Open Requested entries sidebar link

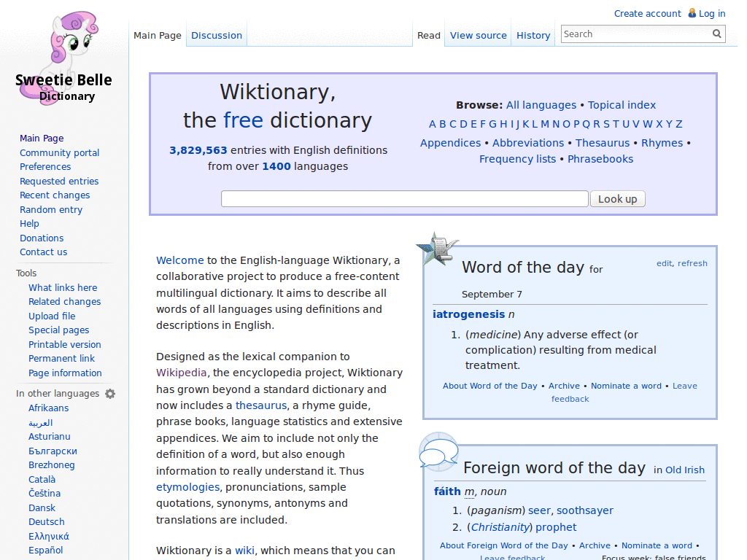pos(59,181)
